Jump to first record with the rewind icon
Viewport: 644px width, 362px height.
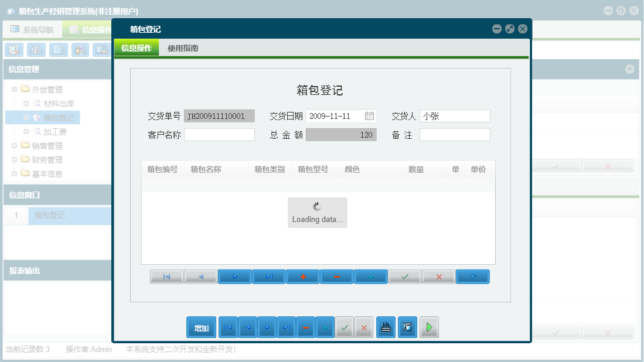[x=166, y=276]
